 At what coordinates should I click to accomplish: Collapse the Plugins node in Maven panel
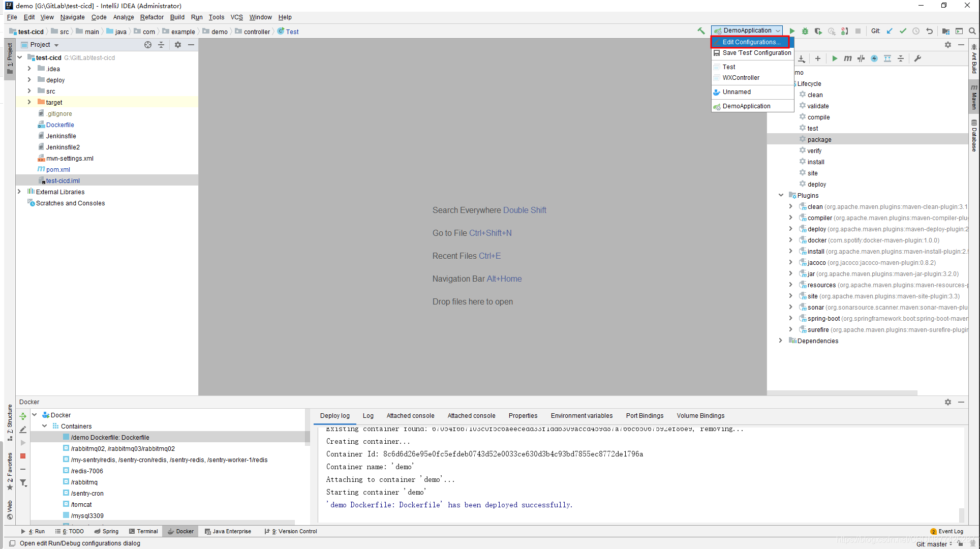pyautogui.click(x=781, y=195)
